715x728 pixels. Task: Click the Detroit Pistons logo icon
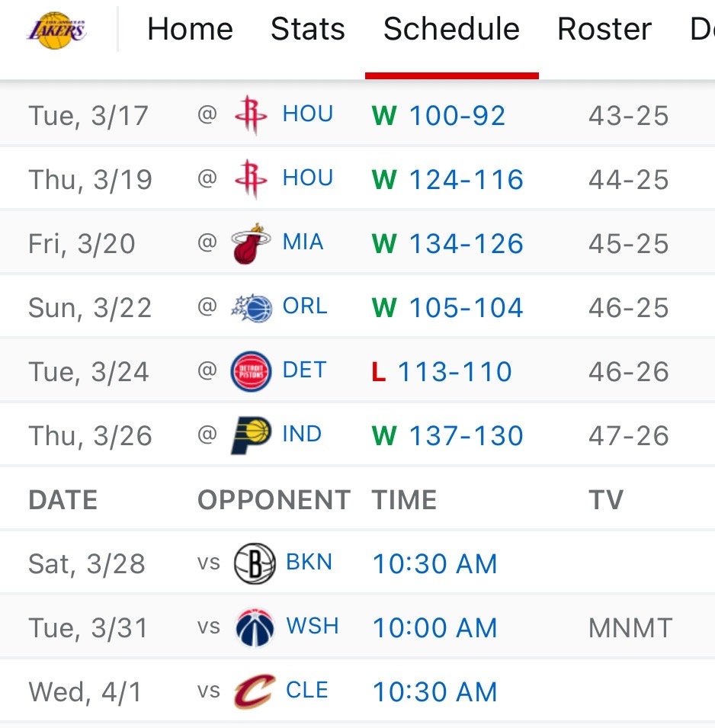[251, 372]
